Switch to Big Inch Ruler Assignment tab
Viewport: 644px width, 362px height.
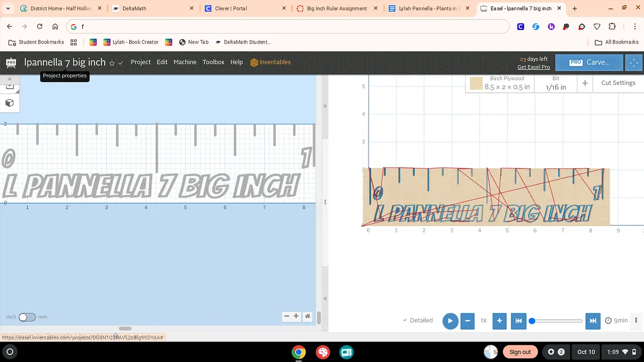point(336,9)
